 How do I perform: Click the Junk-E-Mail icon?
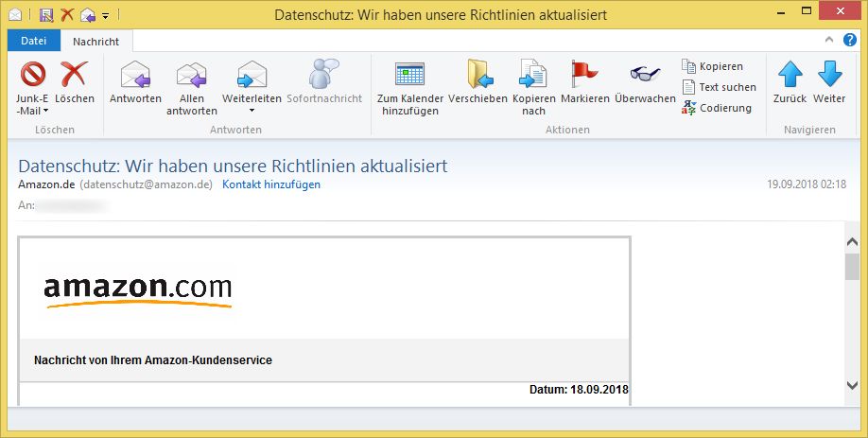click(x=33, y=74)
